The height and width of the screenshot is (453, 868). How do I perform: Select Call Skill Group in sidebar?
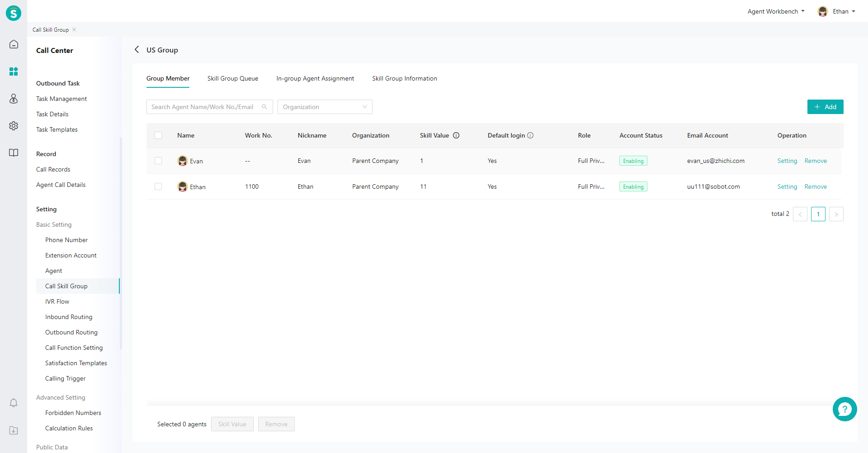coord(78,286)
